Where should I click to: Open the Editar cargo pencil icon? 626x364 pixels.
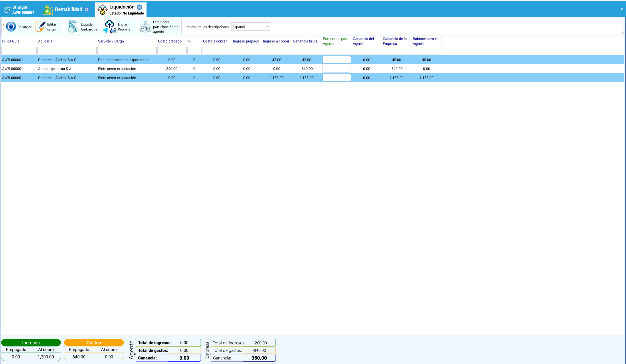[40, 27]
